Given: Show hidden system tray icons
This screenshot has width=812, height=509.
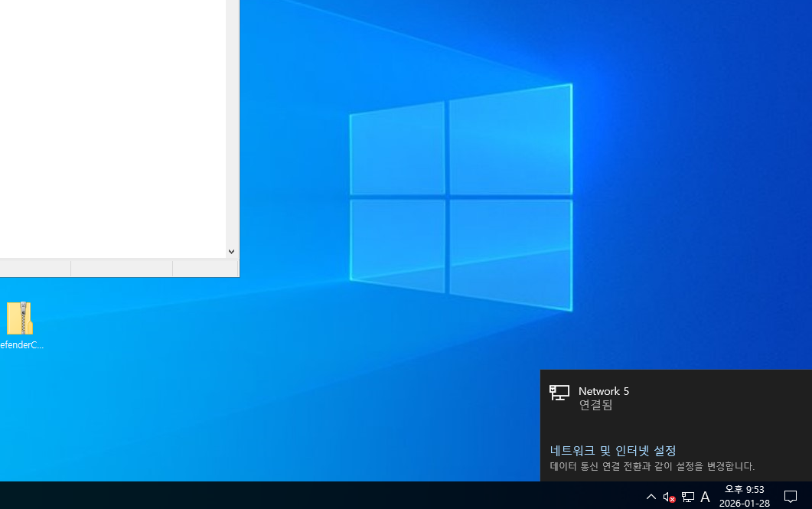Looking at the screenshot, I should (x=651, y=497).
